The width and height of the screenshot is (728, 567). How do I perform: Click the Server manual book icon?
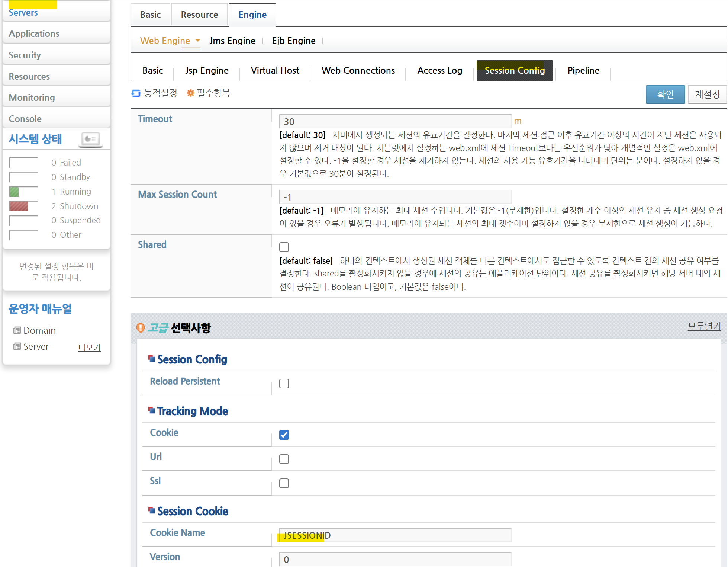17,346
